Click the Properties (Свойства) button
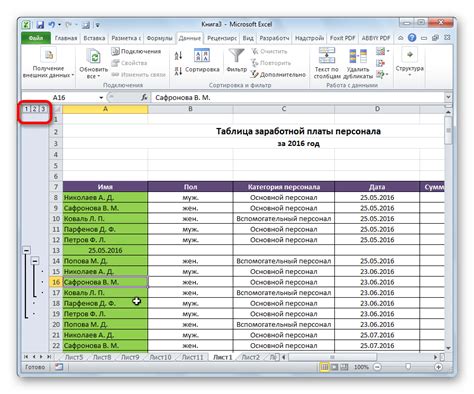474x394 pixels. (129, 63)
